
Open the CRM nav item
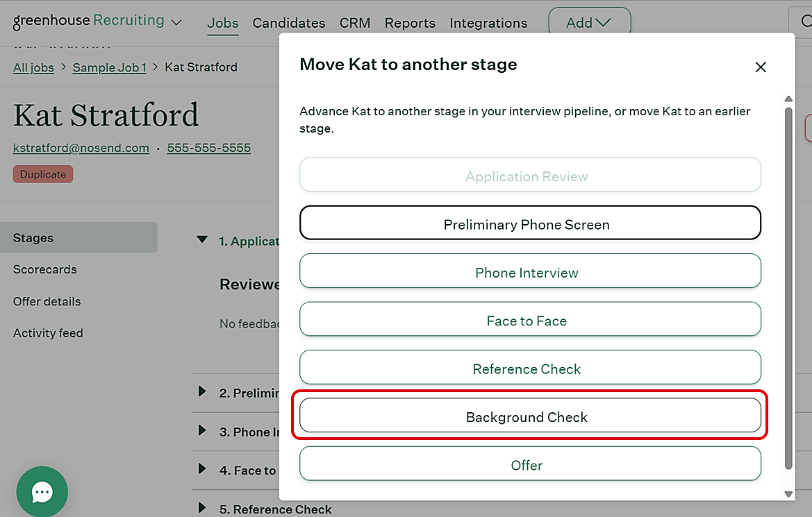(x=355, y=24)
